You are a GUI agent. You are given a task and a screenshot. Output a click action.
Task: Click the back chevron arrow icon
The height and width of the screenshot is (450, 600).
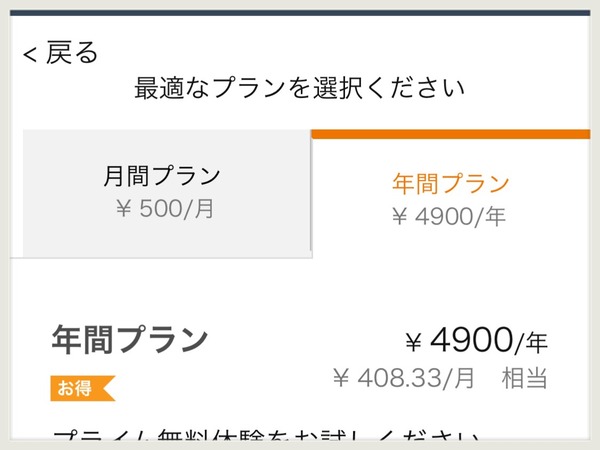pos(30,54)
